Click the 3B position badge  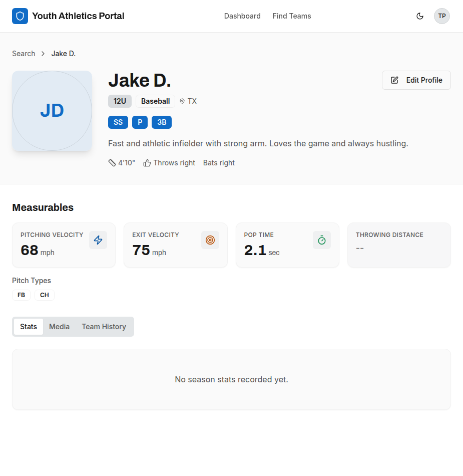coord(162,122)
